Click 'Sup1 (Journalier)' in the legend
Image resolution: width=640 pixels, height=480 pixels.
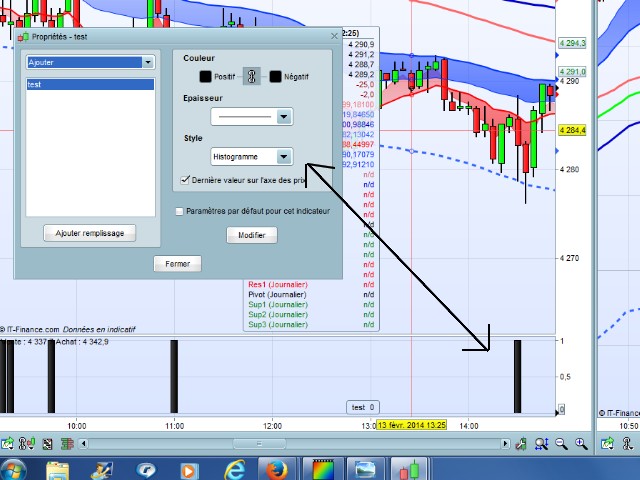click(x=278, y=304)
